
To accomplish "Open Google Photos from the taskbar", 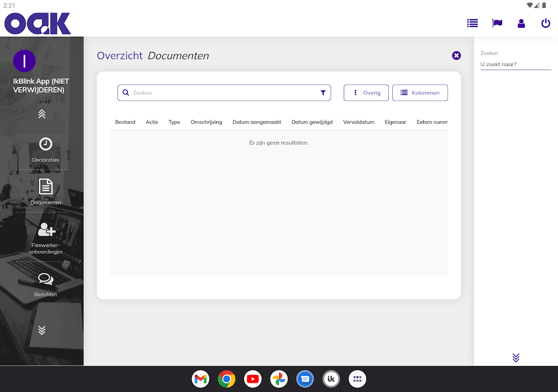I will coord(279,379).
